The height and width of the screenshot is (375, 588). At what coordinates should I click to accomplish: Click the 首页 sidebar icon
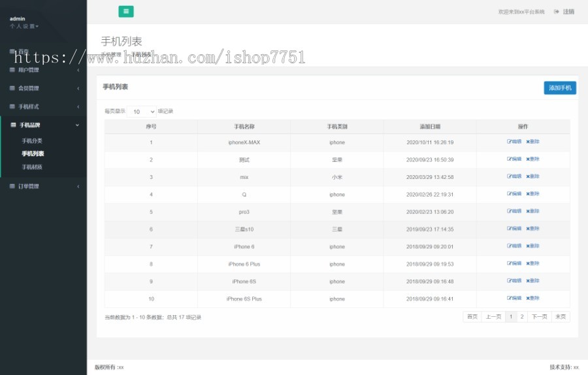point(12,51)
